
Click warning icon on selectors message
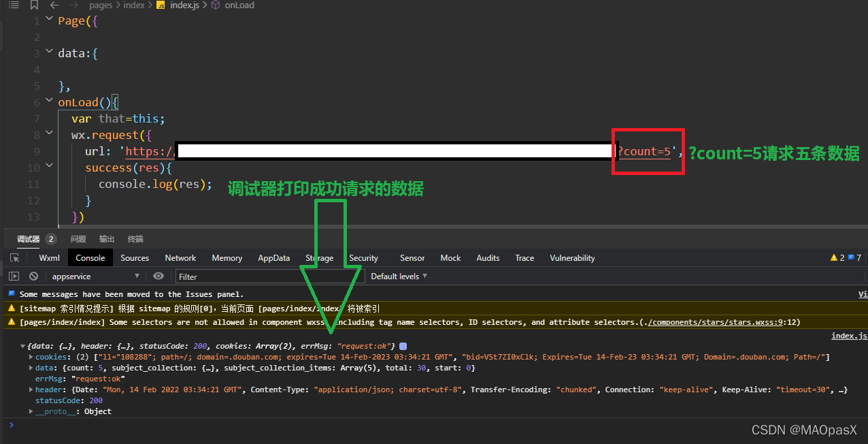point(11,322)
